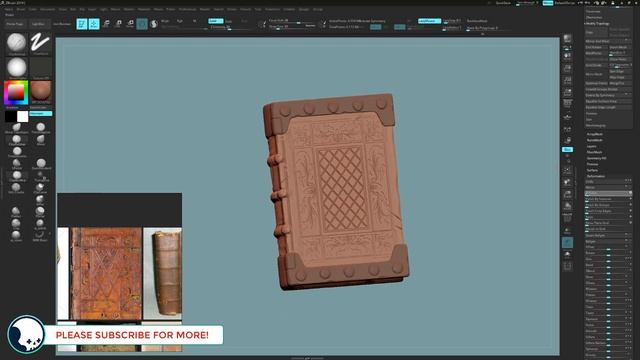Image resolution: width=640 pixels, height=360 pixels.
Task: Toggle the Rgb paint mode
Action: pyautogui.click(x=180, y=21)
